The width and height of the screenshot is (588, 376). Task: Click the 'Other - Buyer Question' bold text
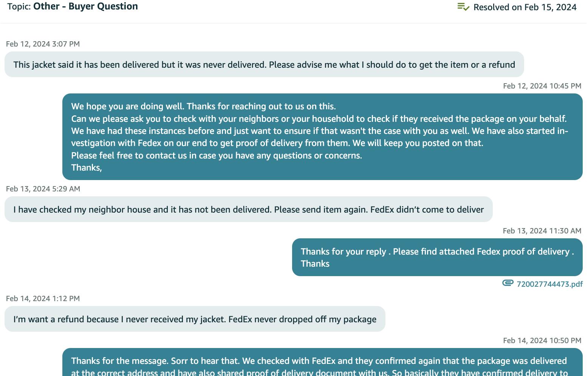click(86, 6)
